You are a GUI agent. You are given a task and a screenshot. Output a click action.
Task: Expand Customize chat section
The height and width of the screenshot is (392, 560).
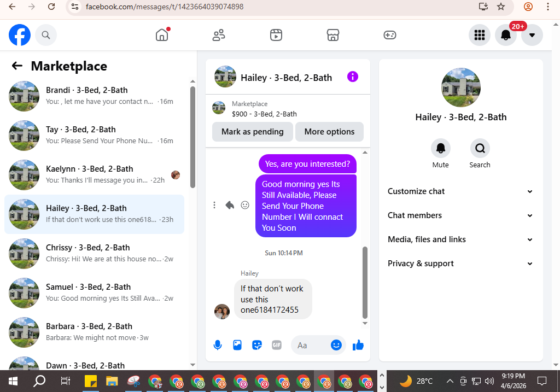[x=460, y=191]
